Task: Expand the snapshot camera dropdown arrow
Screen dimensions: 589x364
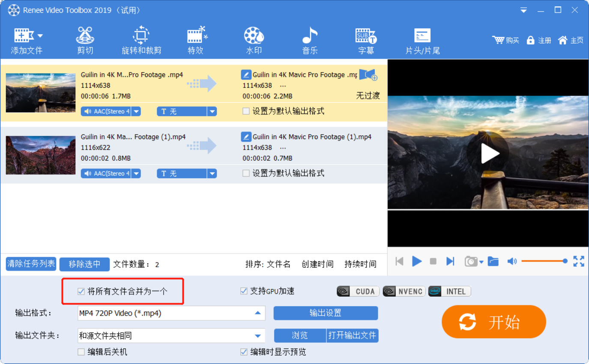Action: point(481,262)
